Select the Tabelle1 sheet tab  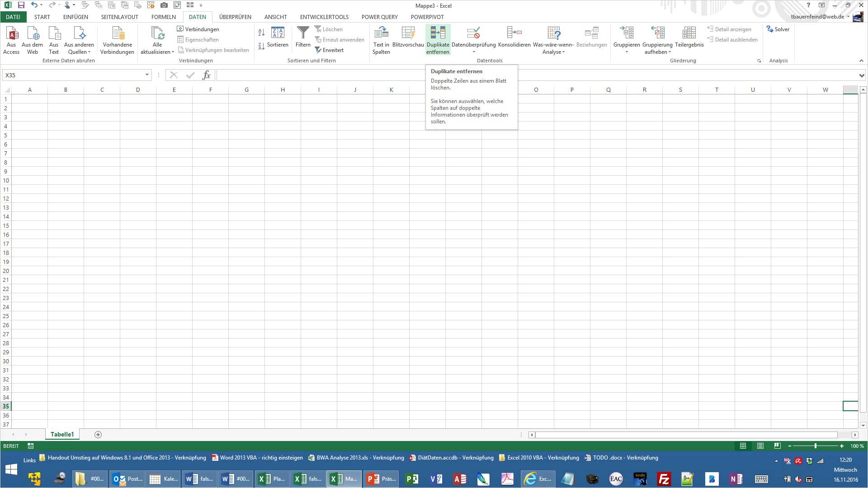click(62, 435)
